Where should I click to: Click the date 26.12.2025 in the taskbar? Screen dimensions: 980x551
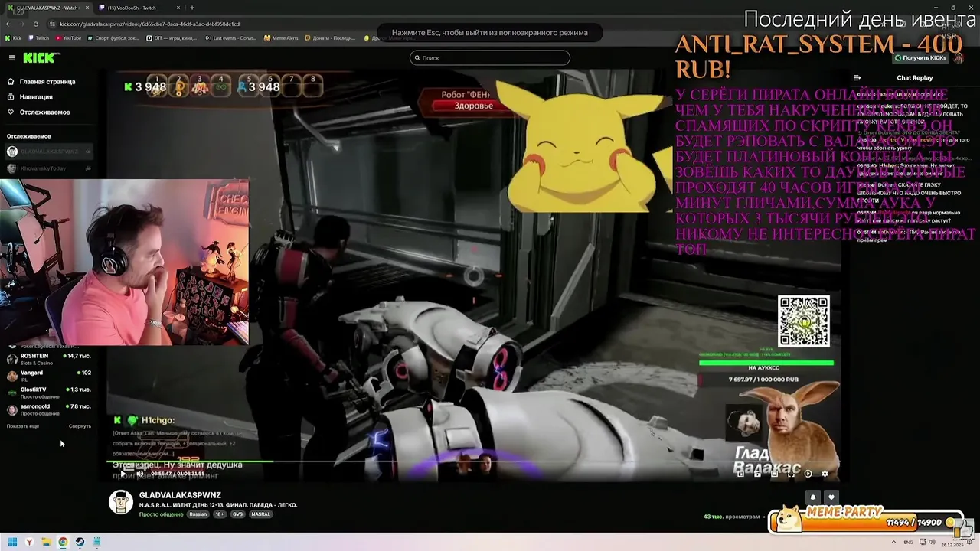[x=952, y=545]
